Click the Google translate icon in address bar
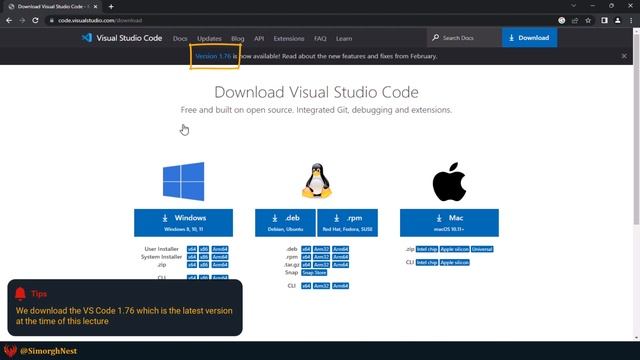This screenshot has height=360, width=640. pyautogui.click(x=562, y=20)
